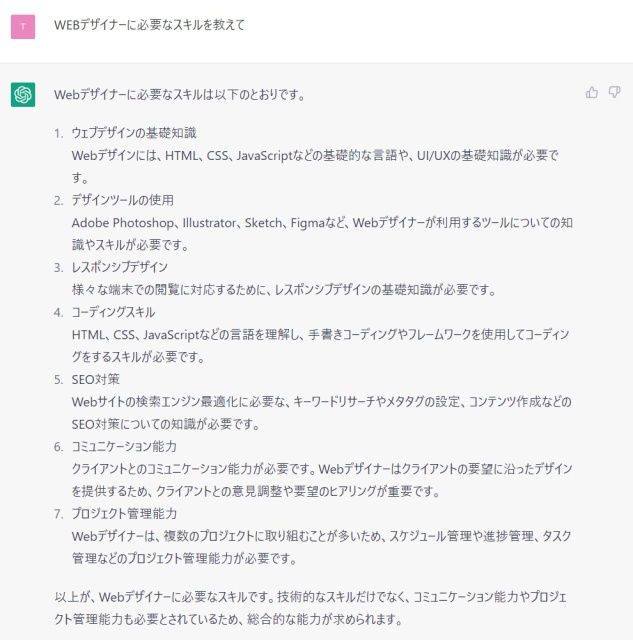Screen dimensions: 633x640
Task: Click the intro sentence ending with 以下のとおりです
Action: pos(180,95)
